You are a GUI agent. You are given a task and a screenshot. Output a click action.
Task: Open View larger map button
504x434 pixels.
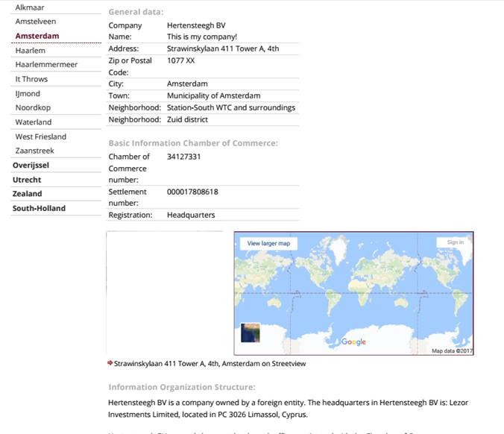[x=268, y=243]
